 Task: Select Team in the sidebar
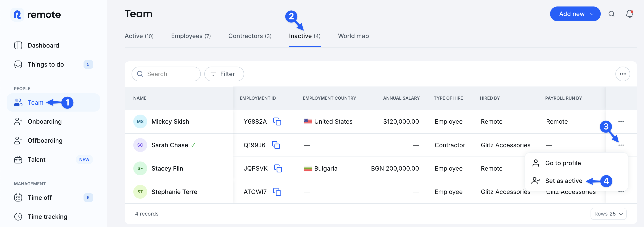pyautogui.click(x=53, y=102)
